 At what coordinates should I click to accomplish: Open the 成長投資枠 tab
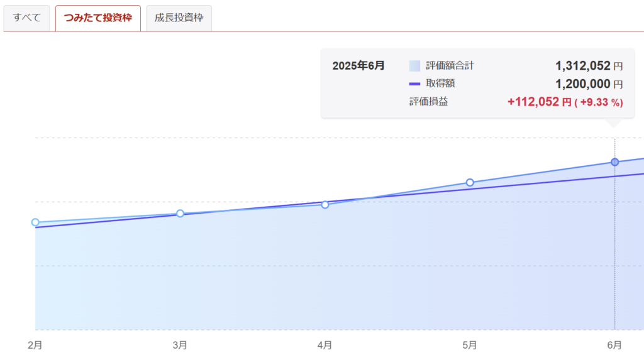pos(179,18)
